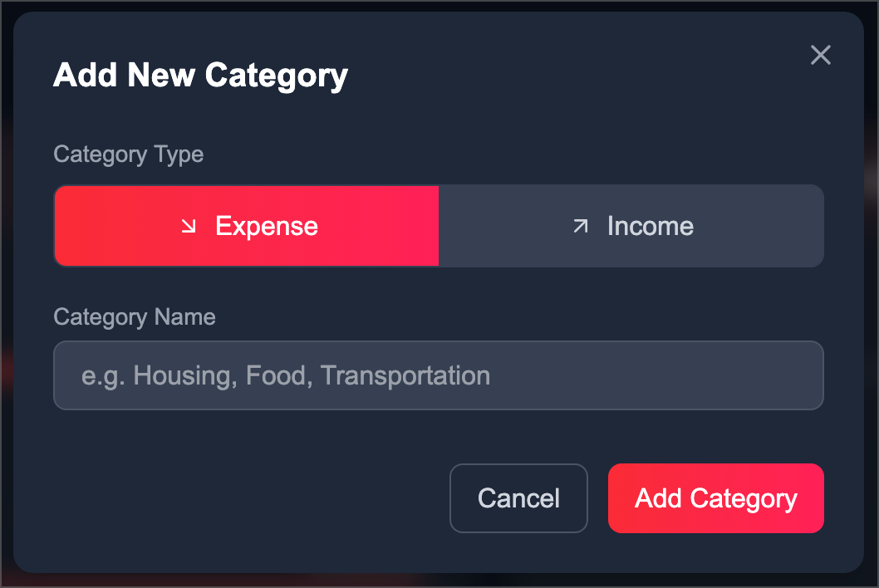Click the "Category Type" label
This screenshot has width=879, height=588.
click(x=128, y=154)
